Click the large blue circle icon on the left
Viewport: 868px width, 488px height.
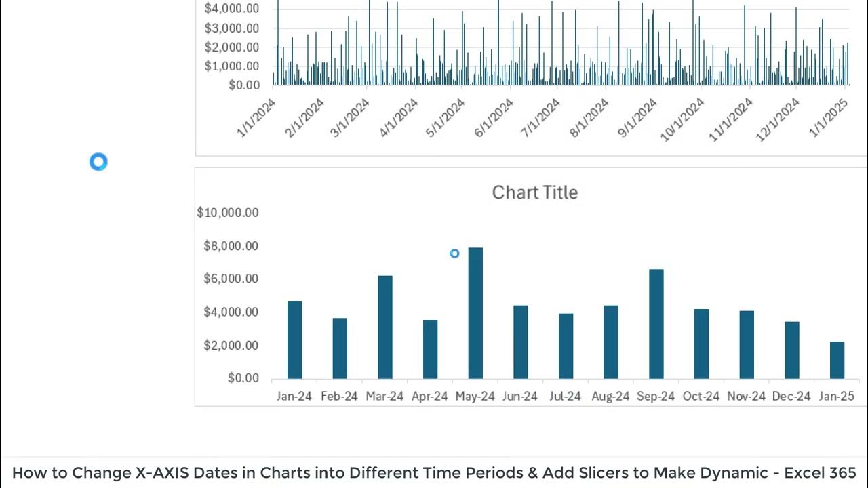tap(98, 162)
